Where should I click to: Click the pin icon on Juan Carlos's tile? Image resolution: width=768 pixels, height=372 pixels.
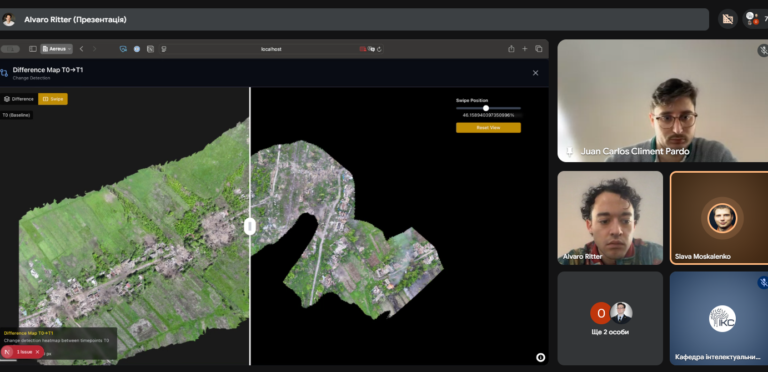569,152
